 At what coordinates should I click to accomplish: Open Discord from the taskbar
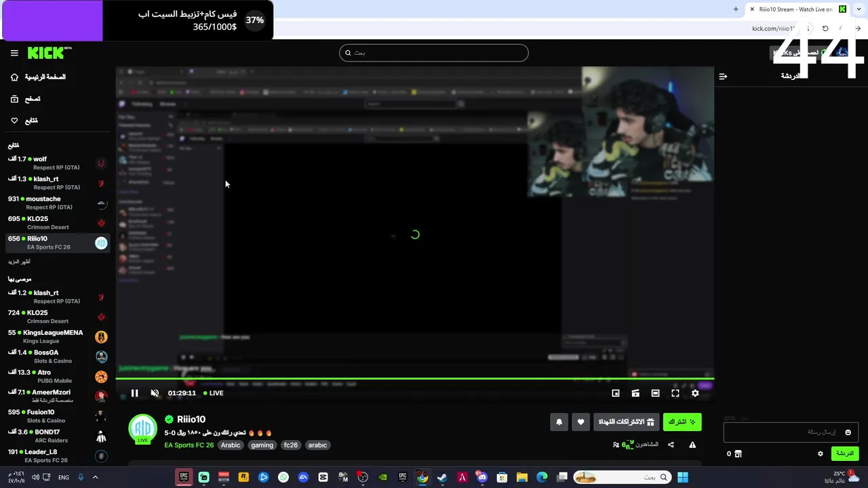pyautogui.click(x=482, y=477)
